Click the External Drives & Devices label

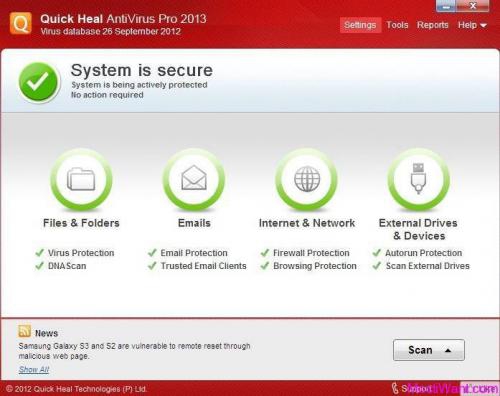coord(418,229)
